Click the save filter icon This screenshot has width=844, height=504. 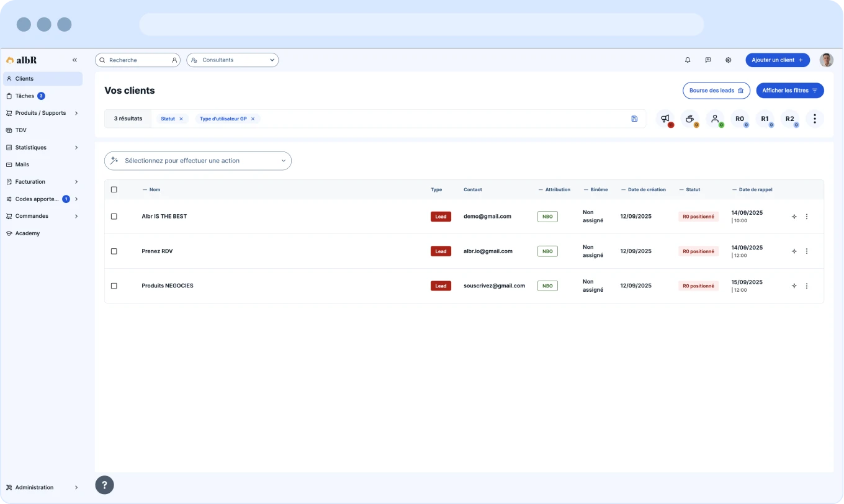[x=634, y=119]
